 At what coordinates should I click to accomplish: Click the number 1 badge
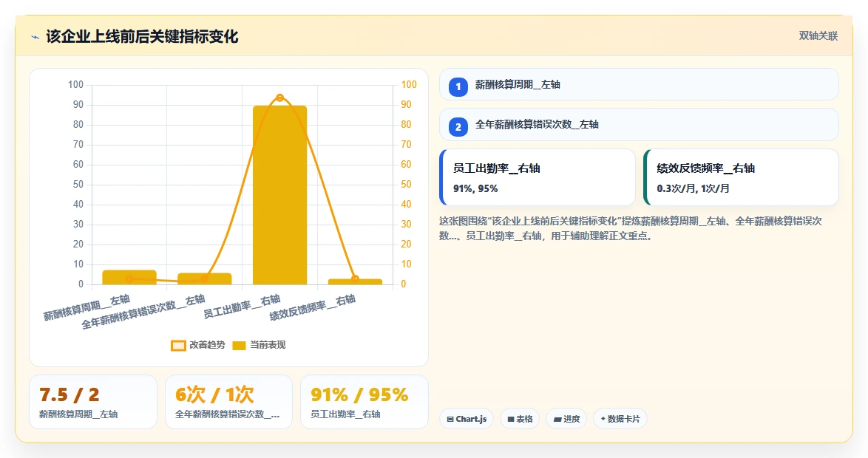(458, 87)
